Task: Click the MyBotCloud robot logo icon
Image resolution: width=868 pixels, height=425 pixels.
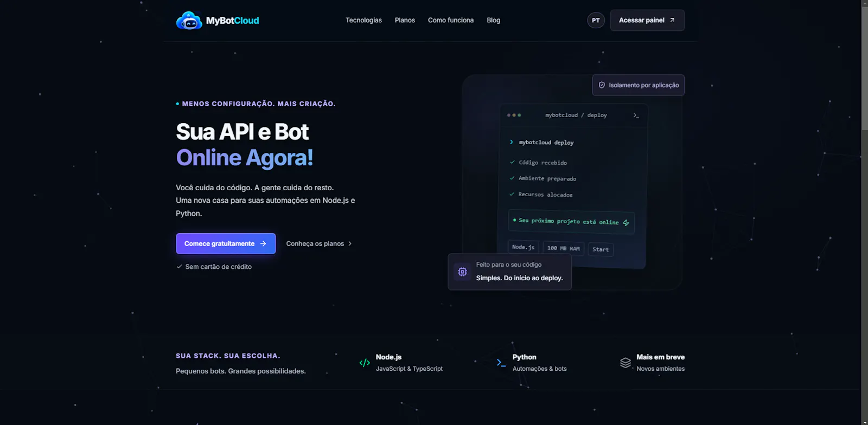Action: 189,21
